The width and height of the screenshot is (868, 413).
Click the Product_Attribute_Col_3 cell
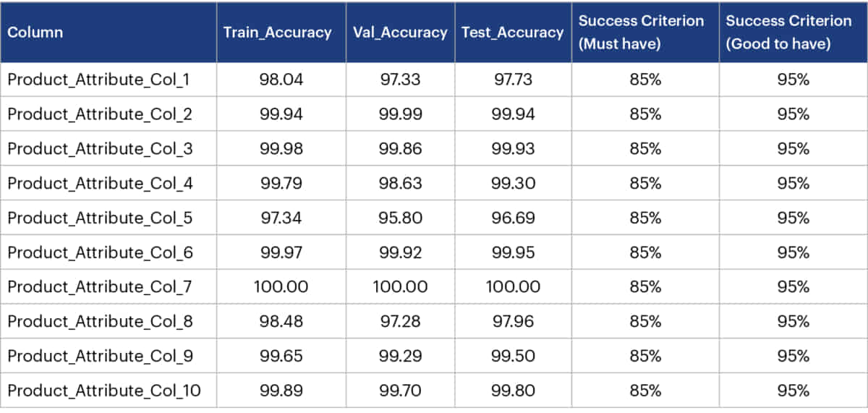pos(109,149)
